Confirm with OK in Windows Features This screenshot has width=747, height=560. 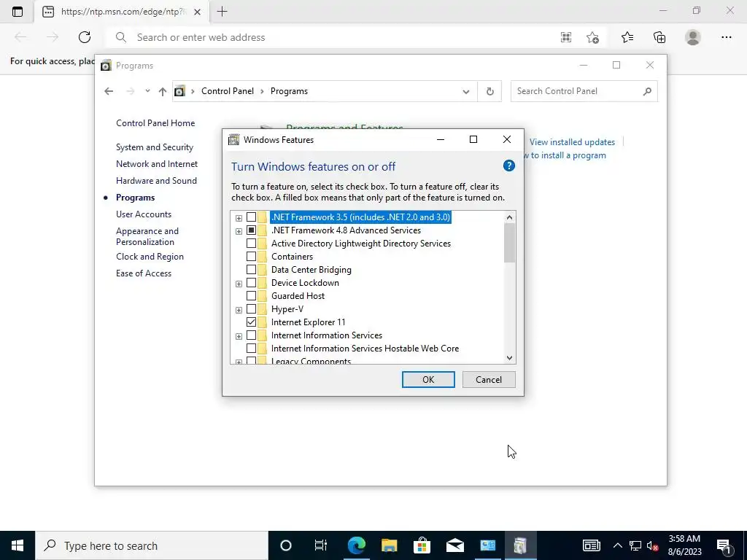428,379
